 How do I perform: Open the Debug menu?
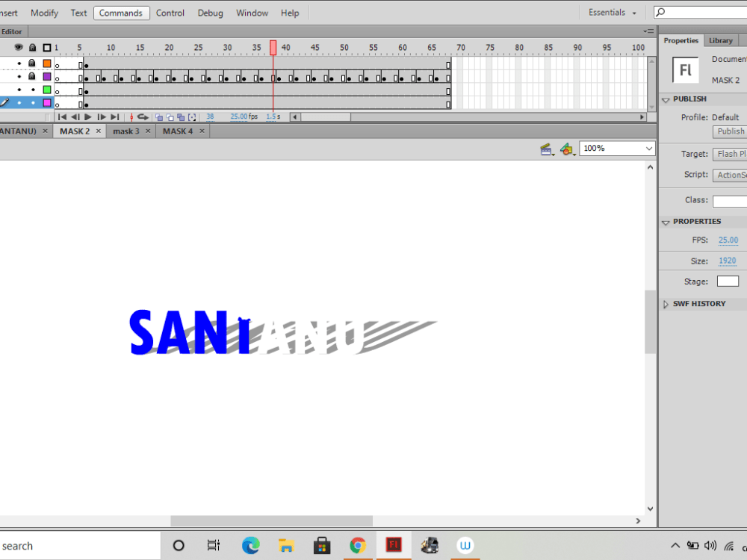pyautogui.click(x=210, y=13)
